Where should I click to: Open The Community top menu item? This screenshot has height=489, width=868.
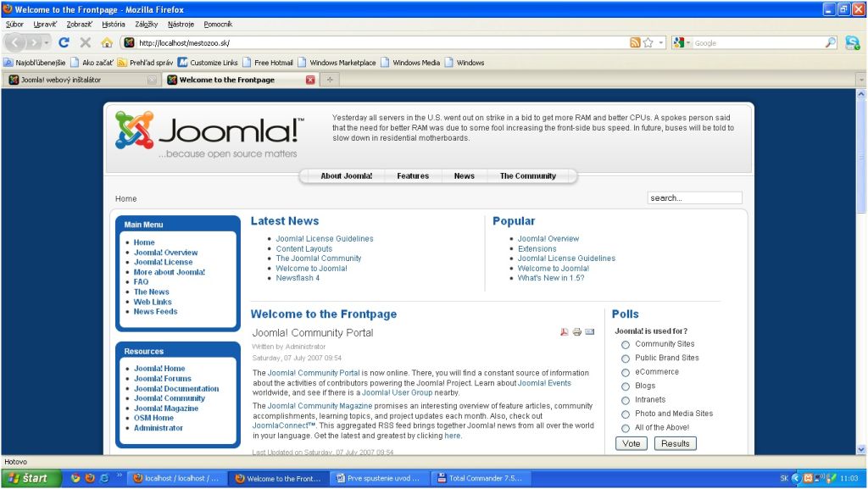(x=527, y=176)
